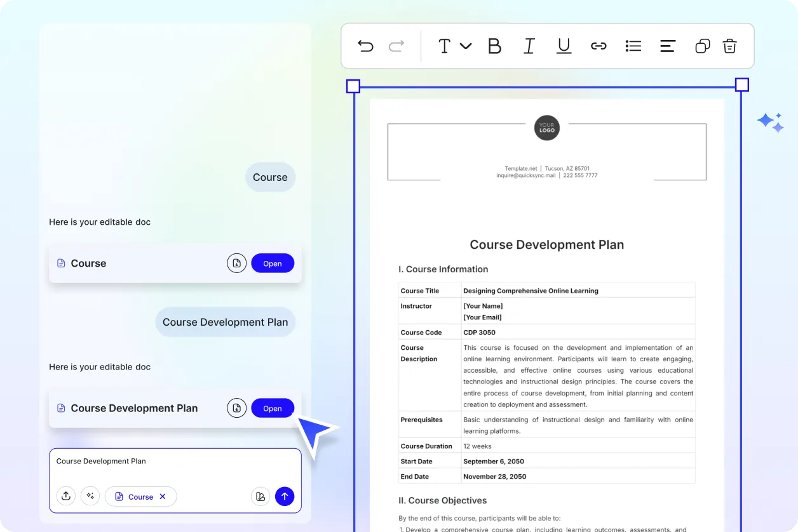
Task: Open the Course Development Plan doc
Action: [273, 408]
